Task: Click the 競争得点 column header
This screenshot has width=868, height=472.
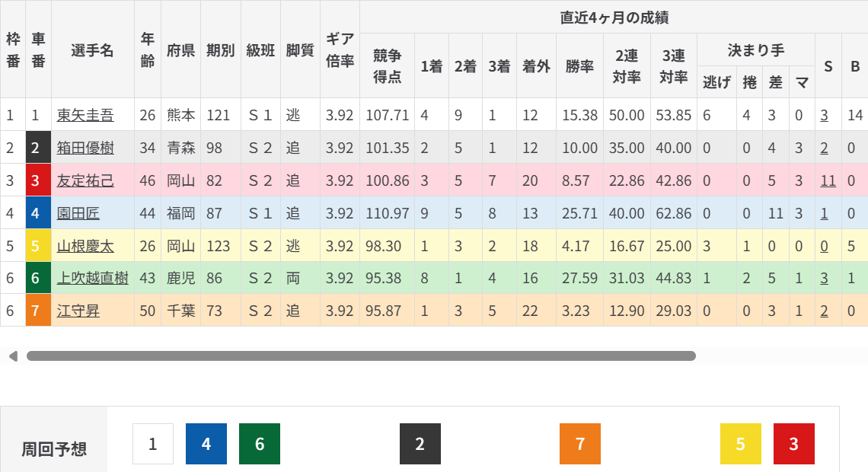Action: click(x=387, y=65)
